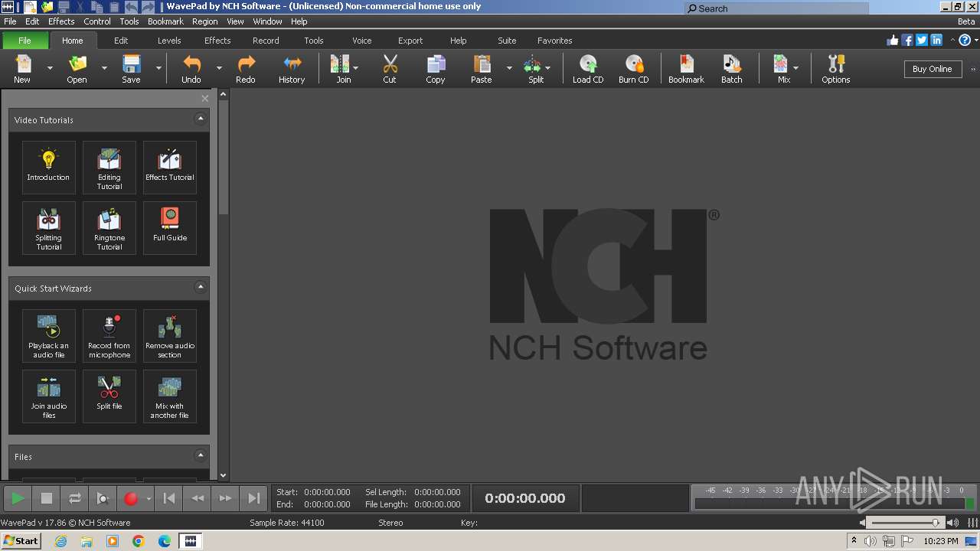Open the Effects Tutorial video

coord(170,167)
